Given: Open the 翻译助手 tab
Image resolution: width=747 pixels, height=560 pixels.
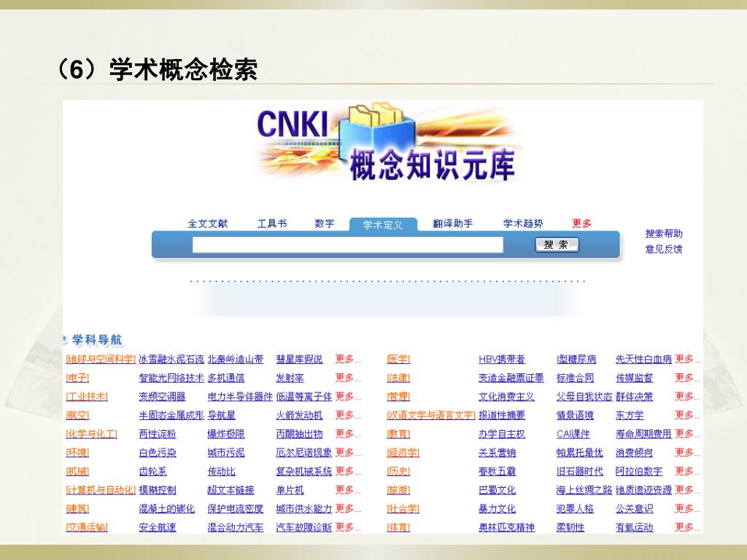Looking at the screenshot, I should [x=453, y=224].
